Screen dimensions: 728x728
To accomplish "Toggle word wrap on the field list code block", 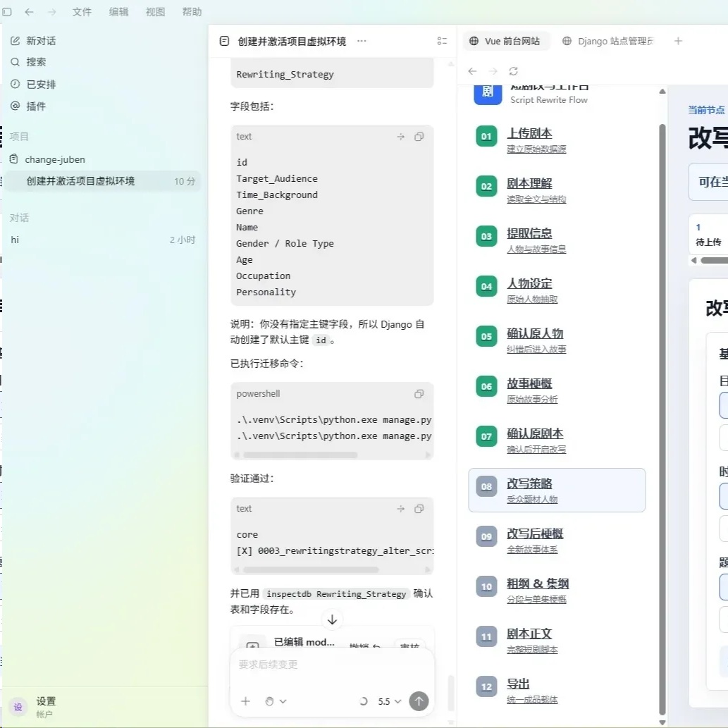I will 401,137.
